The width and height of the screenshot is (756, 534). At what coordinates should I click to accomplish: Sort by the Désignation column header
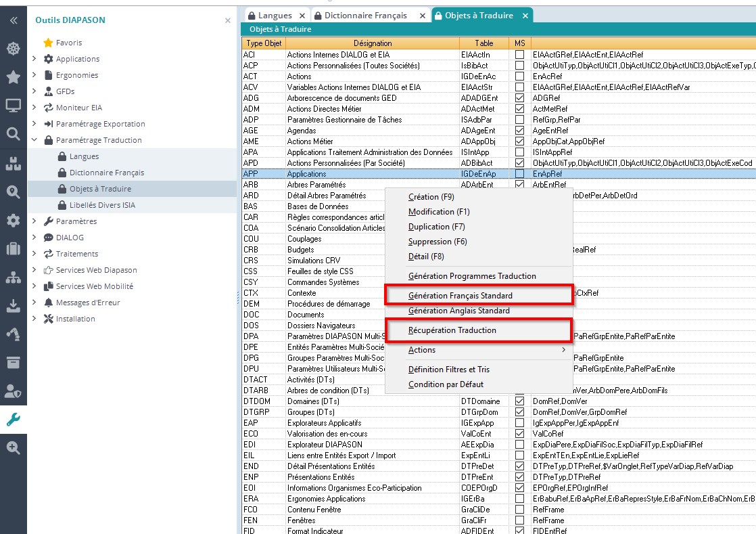click(372, 43)
